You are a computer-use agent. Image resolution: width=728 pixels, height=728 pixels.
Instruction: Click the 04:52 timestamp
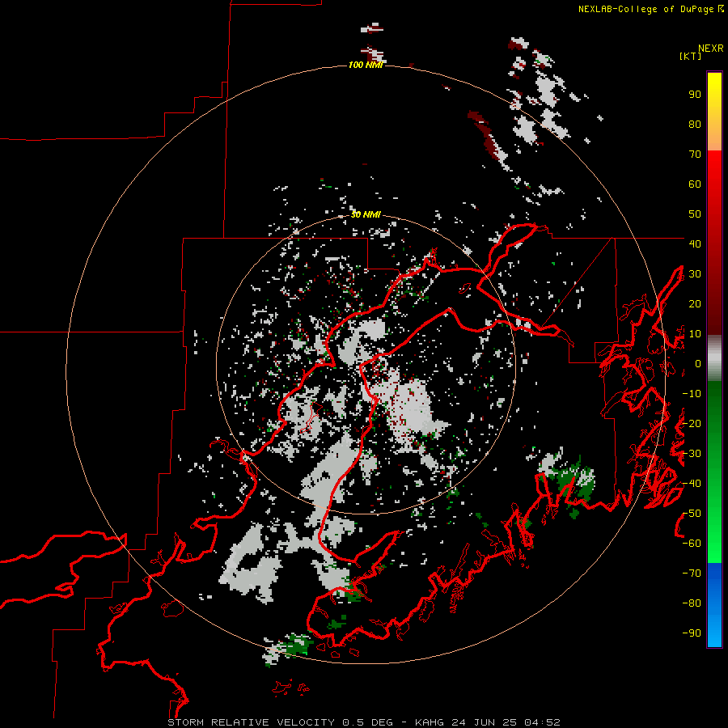[542, 722]
